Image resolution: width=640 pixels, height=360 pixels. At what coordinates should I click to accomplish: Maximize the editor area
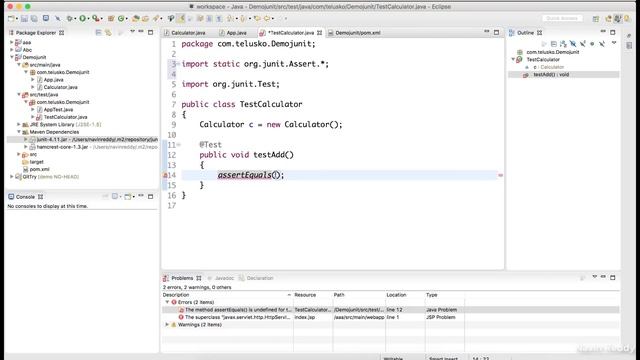pos(496,32)
